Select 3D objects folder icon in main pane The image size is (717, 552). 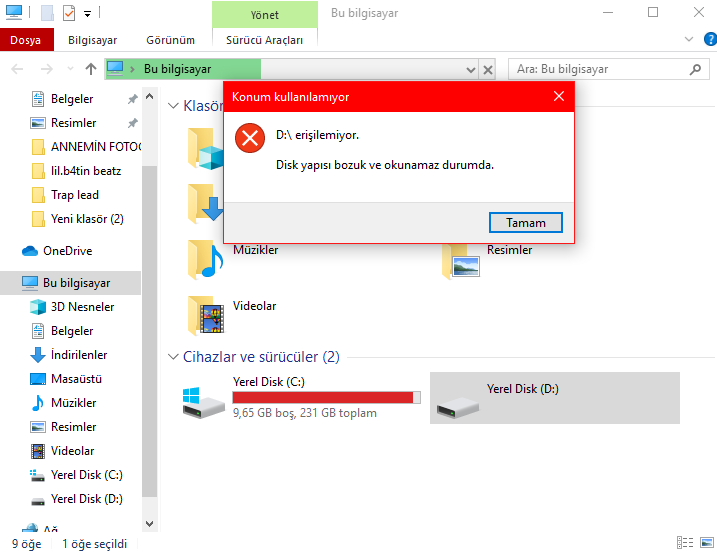[x=205, y=149]
